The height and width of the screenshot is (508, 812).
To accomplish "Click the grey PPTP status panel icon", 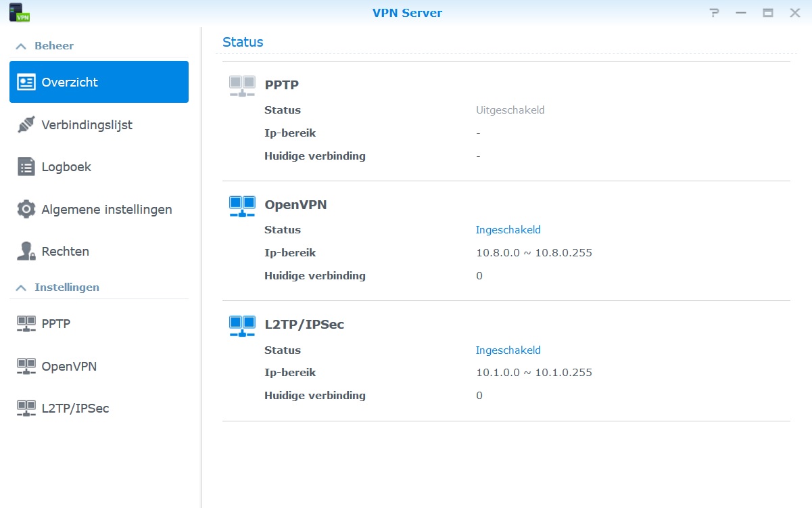I will tap(242, 86).
